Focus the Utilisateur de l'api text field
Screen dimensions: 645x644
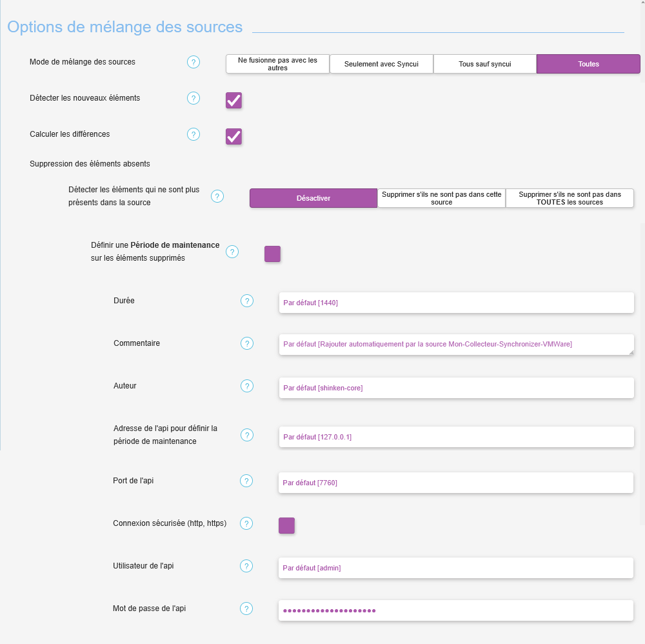coord(455,568)
